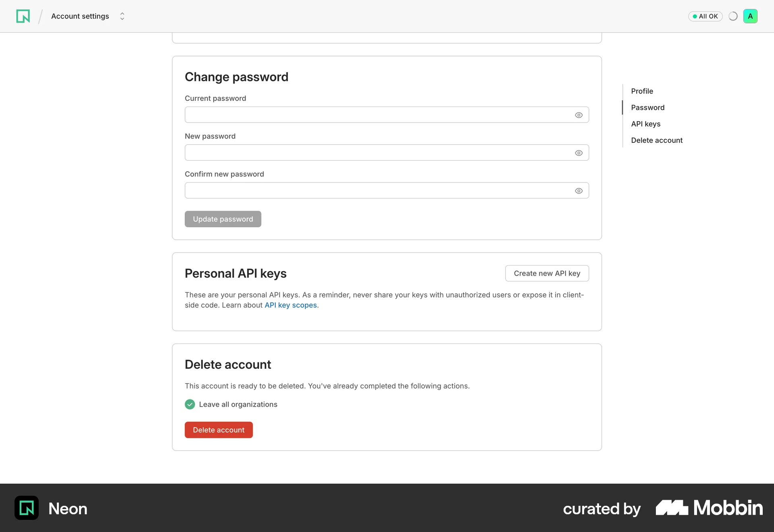This screenshot has width=774, height=532.
Task: Create a new API key
Action: pyautogui.click(x=547, y=273)
